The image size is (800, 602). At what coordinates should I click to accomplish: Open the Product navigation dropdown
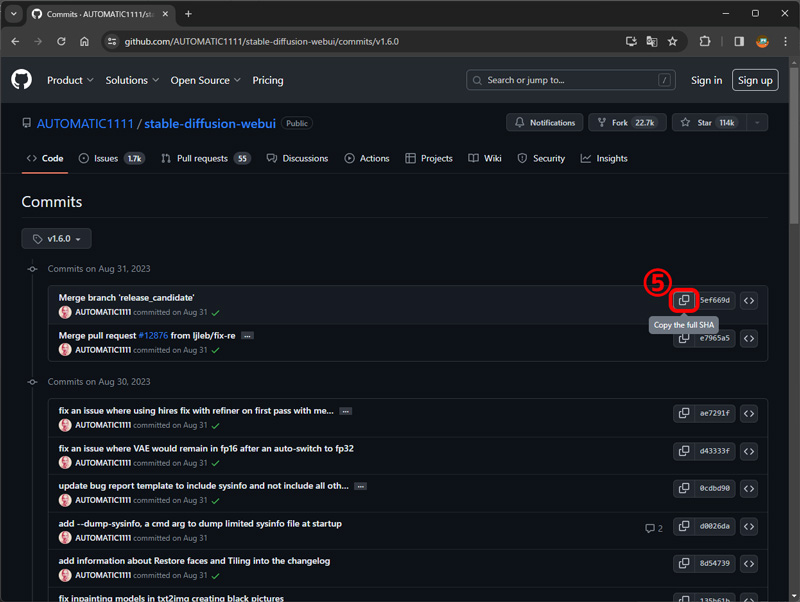[70, 80]
